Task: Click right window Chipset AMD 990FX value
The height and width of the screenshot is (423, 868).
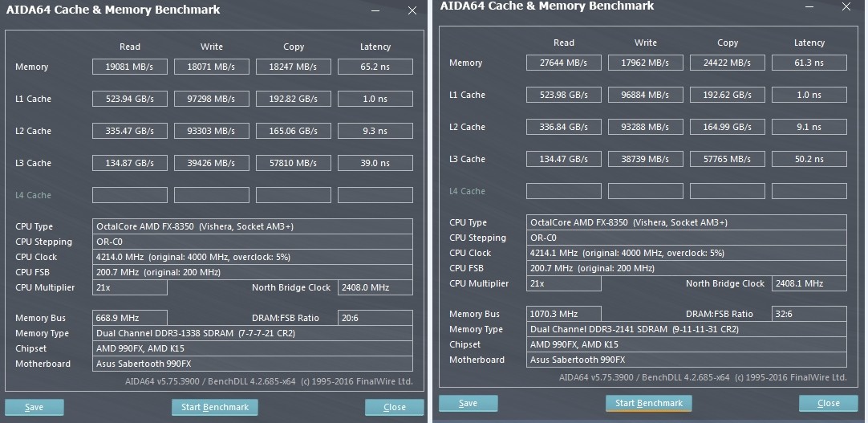Action: [687, 344]
